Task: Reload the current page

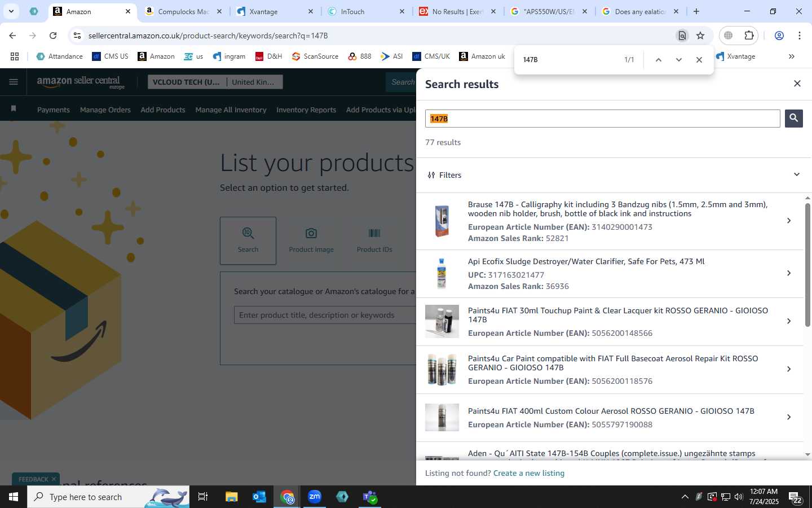Action: click(x=53, y=36)
